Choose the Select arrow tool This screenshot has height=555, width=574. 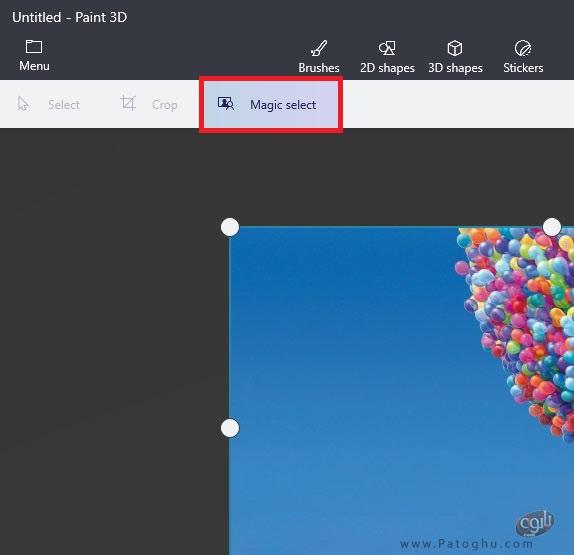click(x=48, y=104)
